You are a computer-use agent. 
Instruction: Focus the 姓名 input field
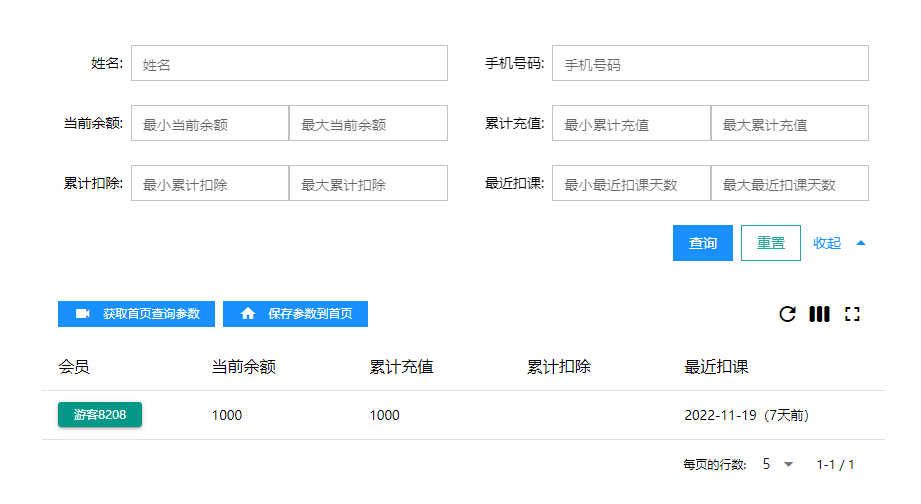(288, 64)
